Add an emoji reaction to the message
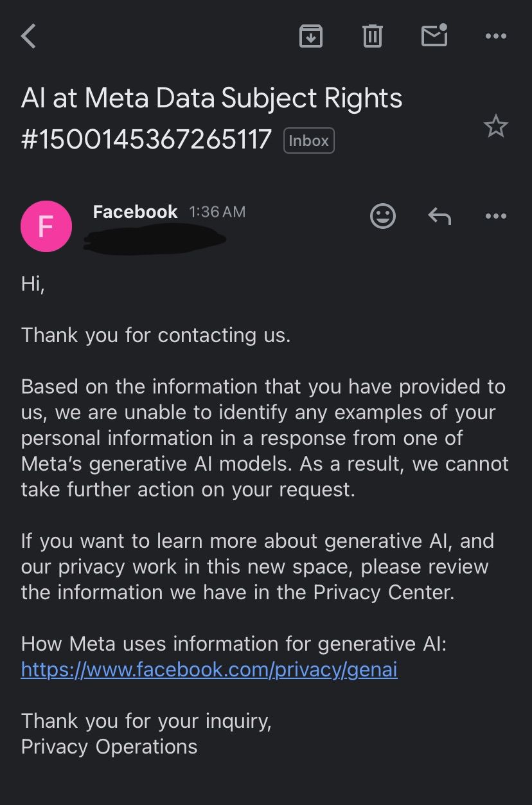Image resolution: width=532 pixels, height=805 pixels. (383, 216)
